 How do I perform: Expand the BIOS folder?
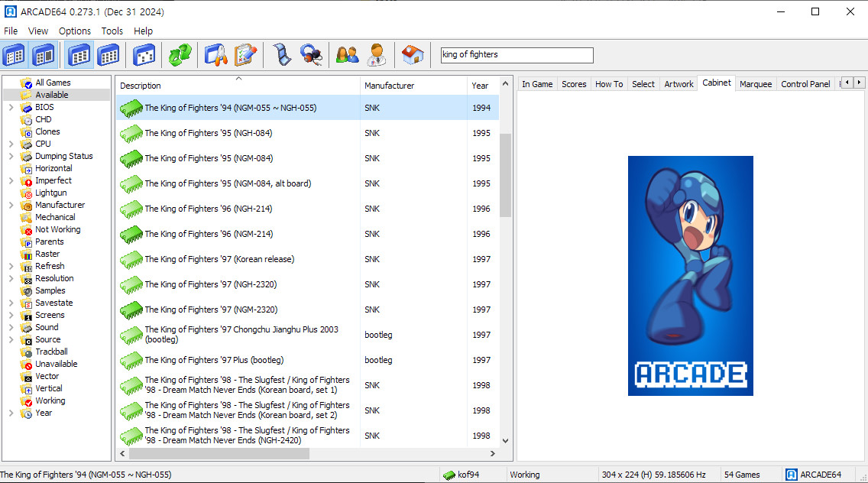(x=11, y=107)
